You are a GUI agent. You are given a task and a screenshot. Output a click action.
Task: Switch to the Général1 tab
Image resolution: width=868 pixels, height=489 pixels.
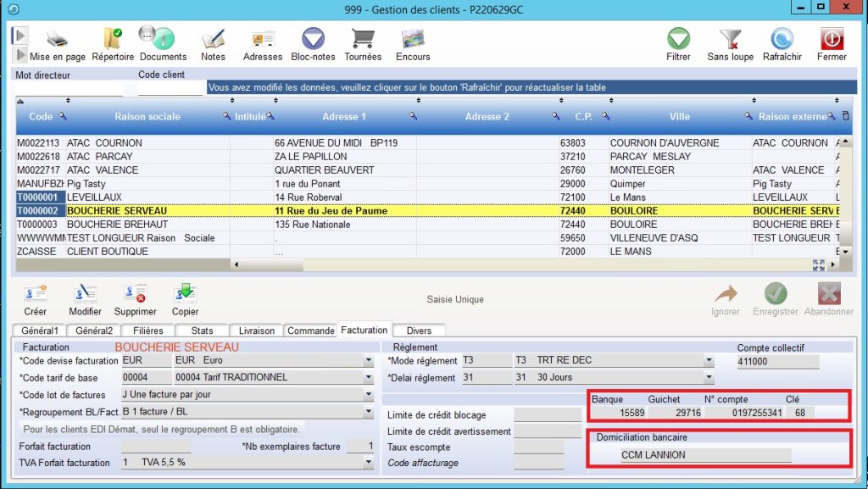click(39, 331)
